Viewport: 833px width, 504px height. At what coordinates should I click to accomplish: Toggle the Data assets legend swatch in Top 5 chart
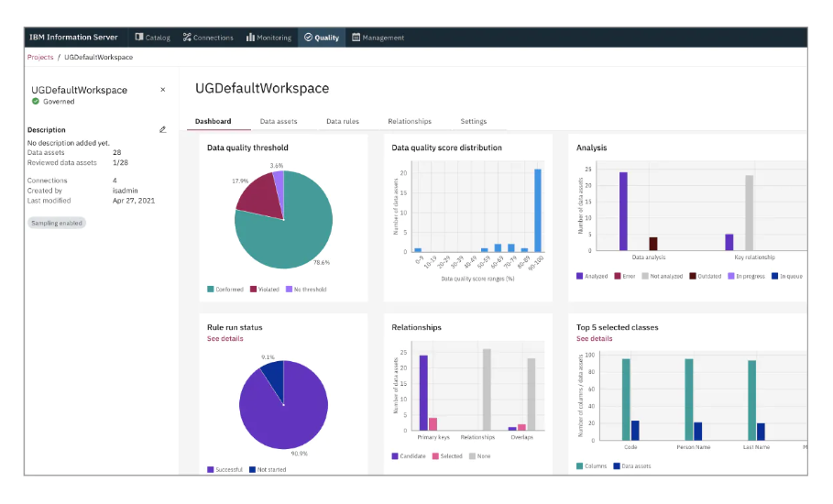pyautogui.click(x=617, y=466)
